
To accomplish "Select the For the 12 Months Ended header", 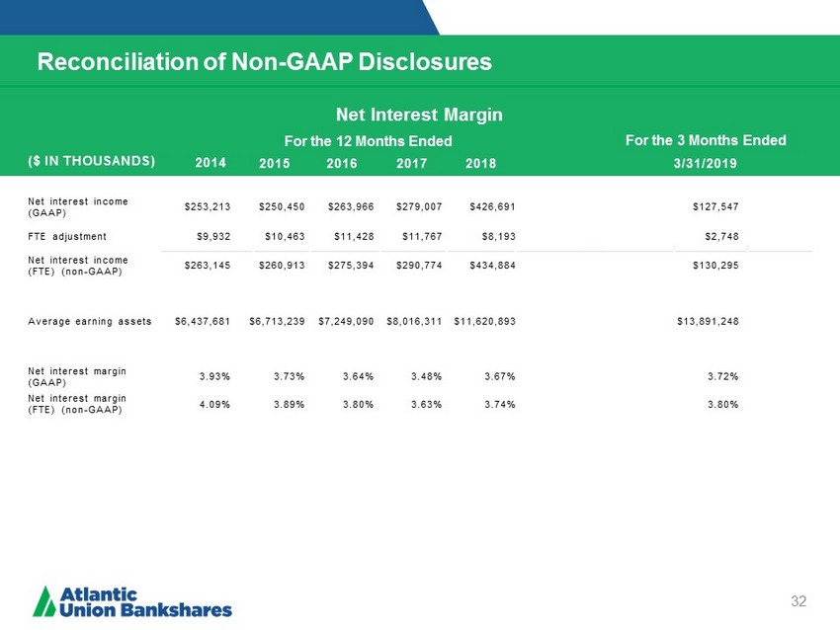I will click(x=369, y=141).
